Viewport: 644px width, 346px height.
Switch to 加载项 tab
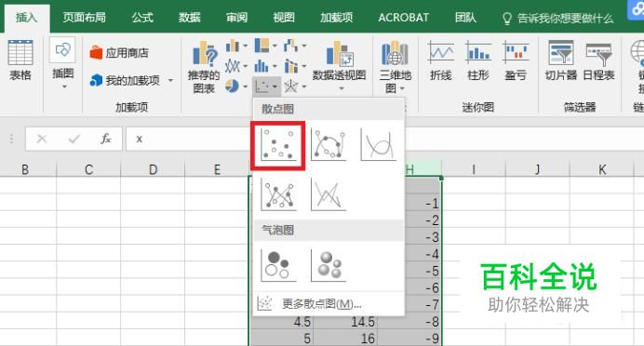336,18
